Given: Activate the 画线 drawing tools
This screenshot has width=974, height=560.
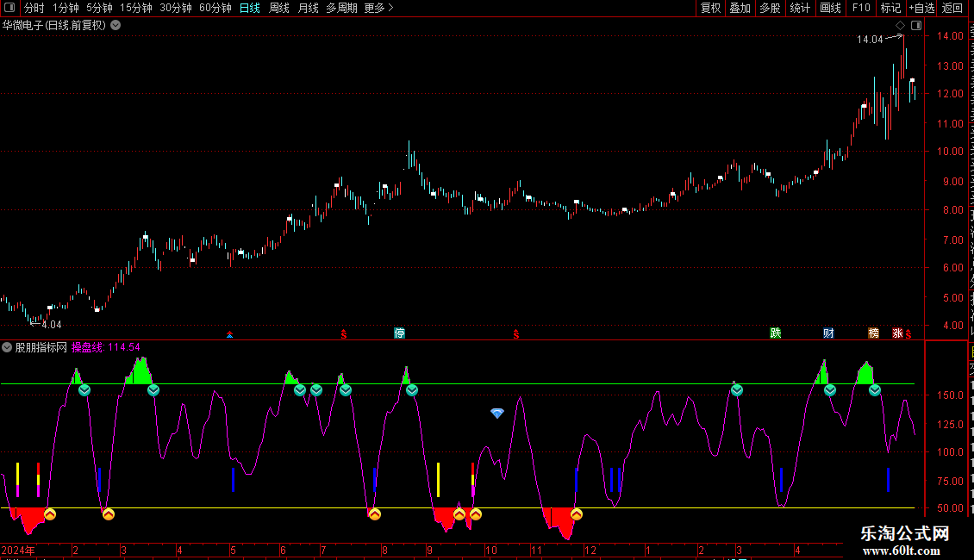Looking at the screenshot, I should [830, 8].
